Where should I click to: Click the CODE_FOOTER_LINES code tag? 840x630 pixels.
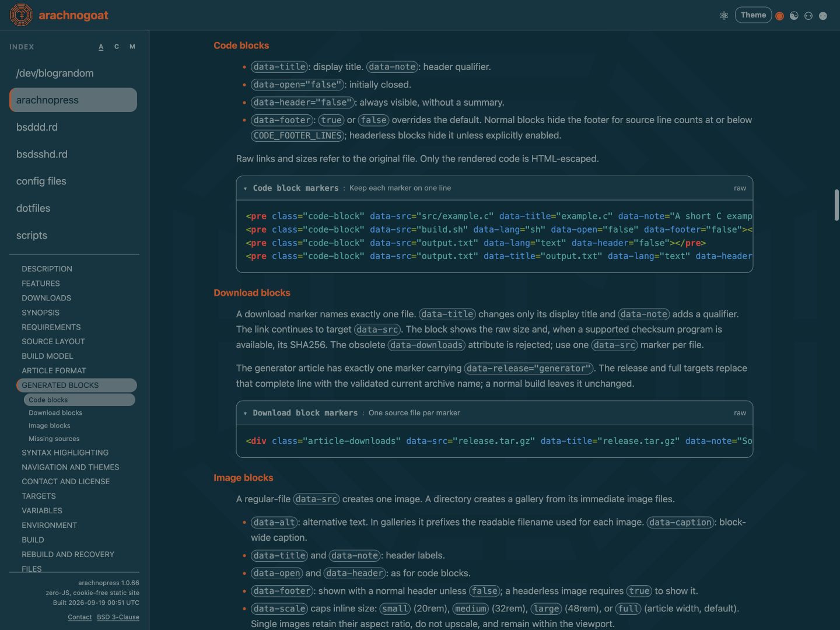[297, 135]
